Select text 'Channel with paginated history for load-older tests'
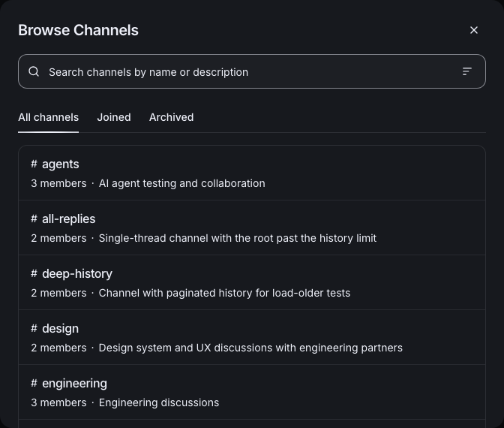This screenshot has width=504, height=428. (224, 293)
